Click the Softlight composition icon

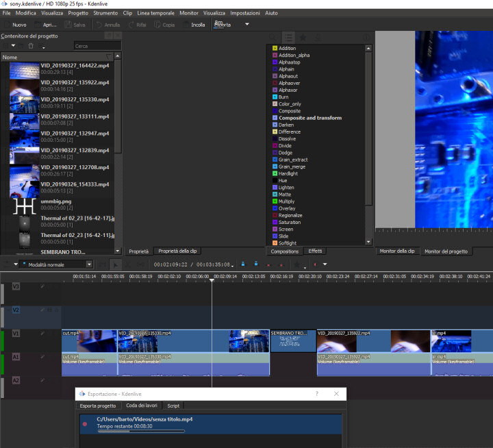(275, 243)
